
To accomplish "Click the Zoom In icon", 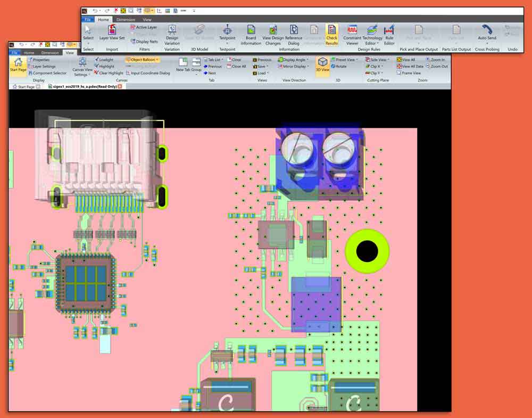I will pos(436,60).
